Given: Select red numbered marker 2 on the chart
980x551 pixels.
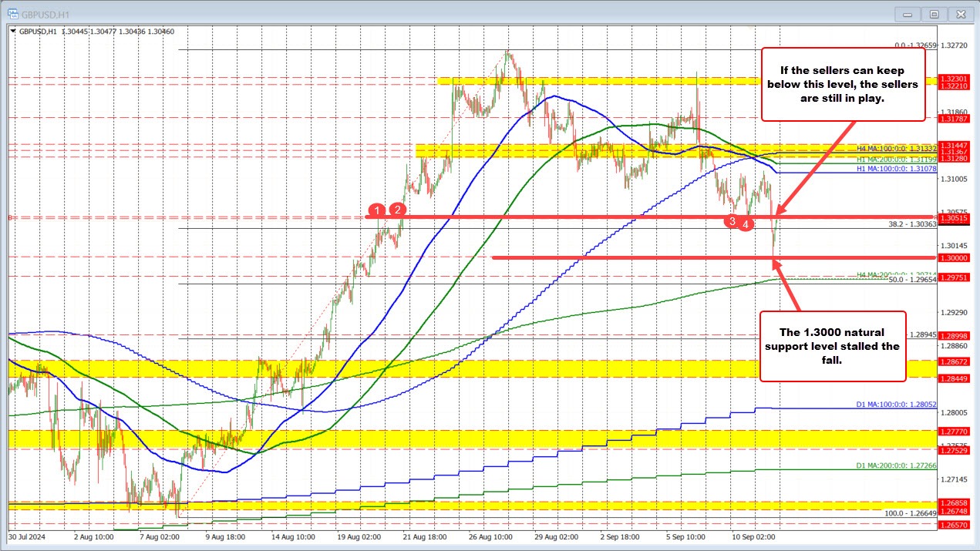Looking at the screenshot, I should tap(397, 209).
